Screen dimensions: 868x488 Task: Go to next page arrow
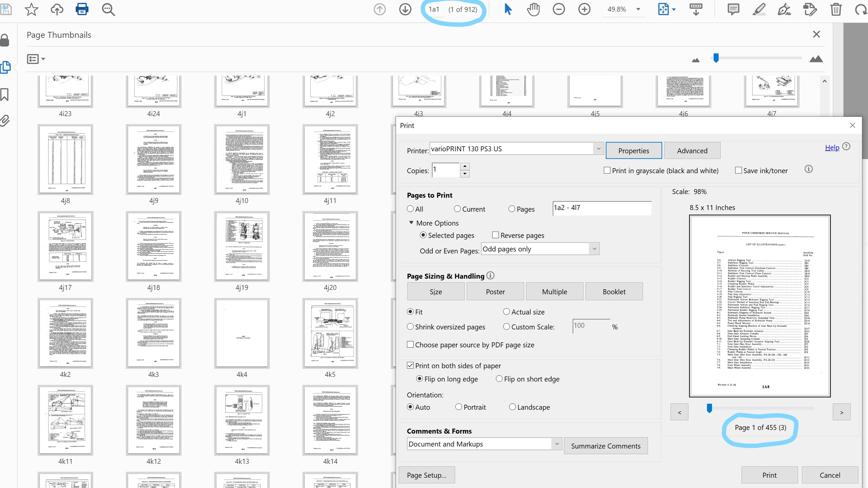(x=405, y=9)
